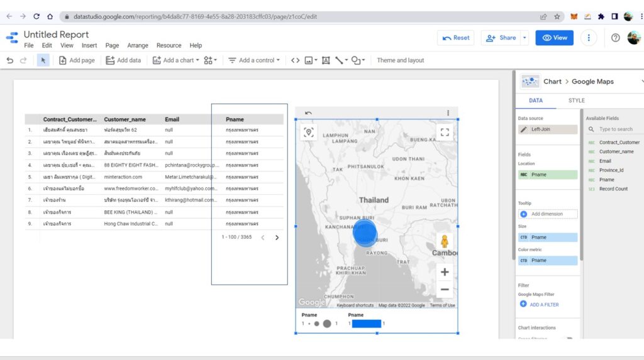The image size is (644, 360).
Task: Open the map chart three-dot menu
Action: pos(448,113)
